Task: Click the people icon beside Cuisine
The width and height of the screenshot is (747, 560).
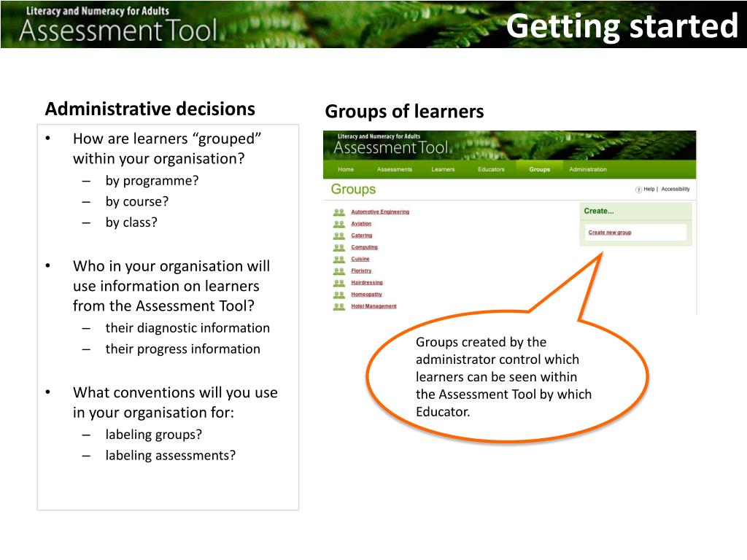Action: [x=338, y=259]
